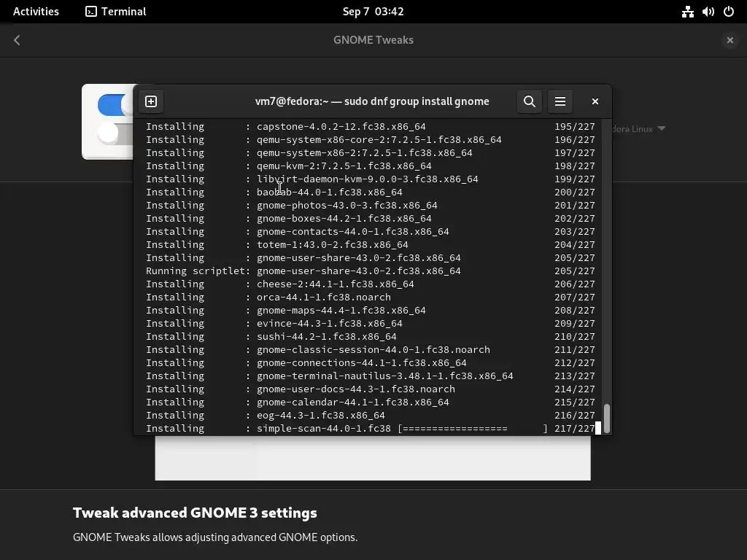
Task: Click the eog-44.3-1 package line
Action: 370,415
